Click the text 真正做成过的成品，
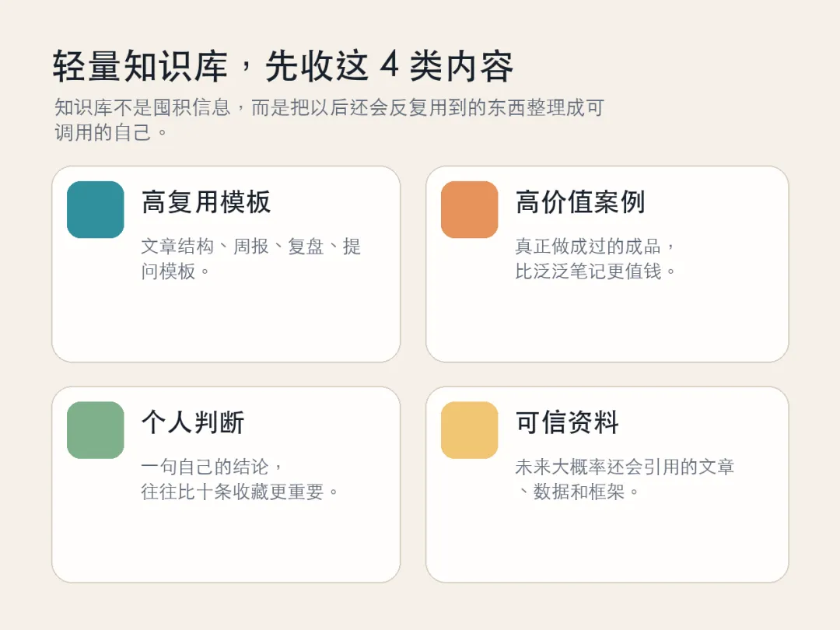The height and width of the screenshot is (630, 840). [x=597, y=247]
